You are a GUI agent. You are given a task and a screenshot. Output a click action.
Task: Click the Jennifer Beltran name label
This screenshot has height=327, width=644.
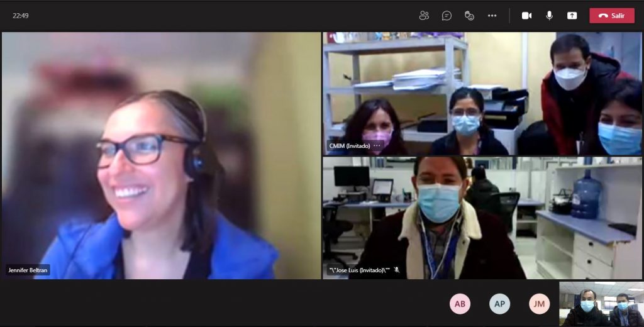pyautogui.click(x=28, y=270)
